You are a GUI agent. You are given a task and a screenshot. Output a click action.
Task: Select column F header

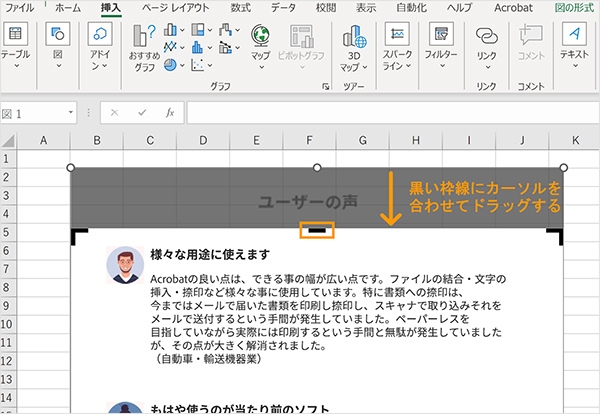[x=309, y=140]
